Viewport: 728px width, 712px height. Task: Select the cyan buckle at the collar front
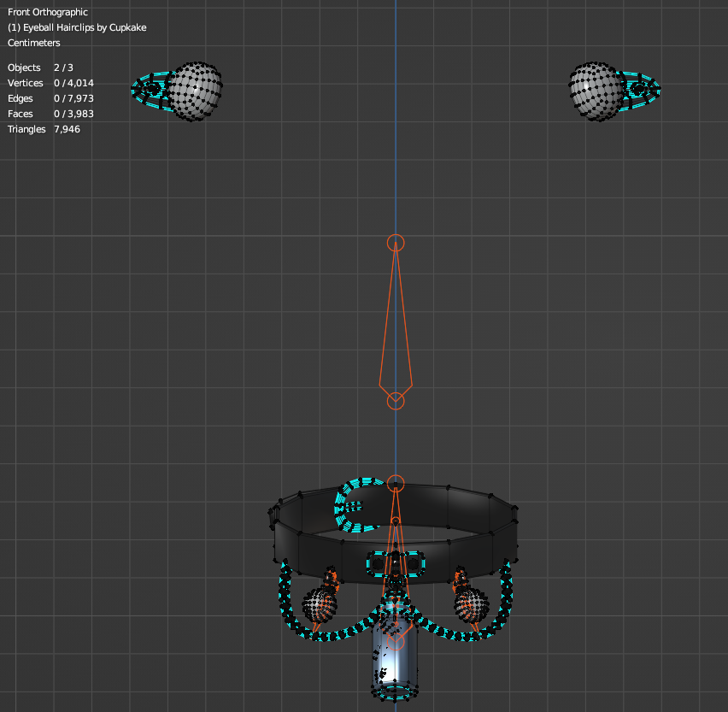395,563
